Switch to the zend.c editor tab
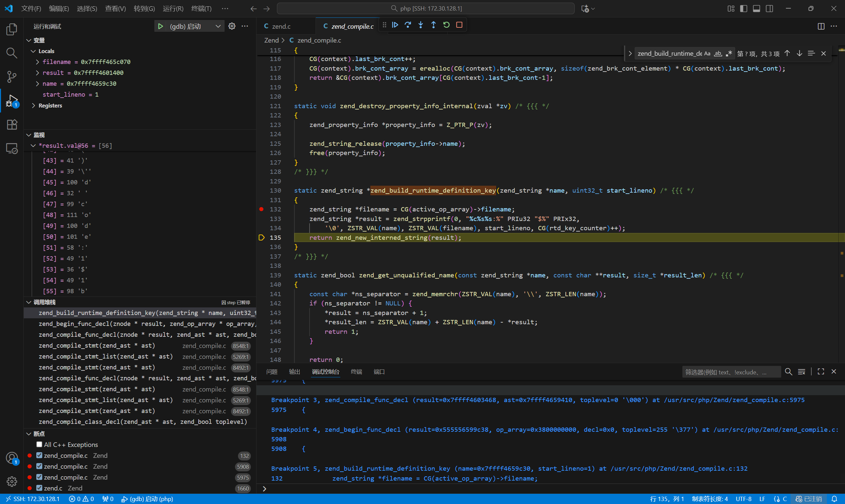Screen dimensions: 845x504 (x=281, y=26)
